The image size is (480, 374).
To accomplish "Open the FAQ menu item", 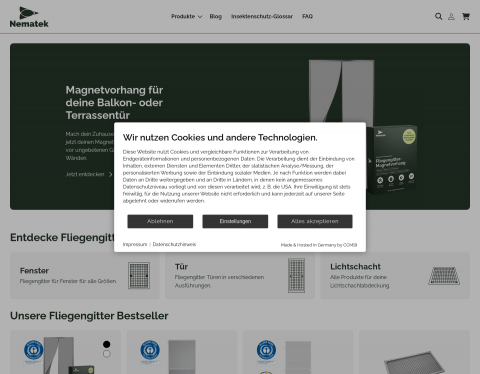I will click(x=307, y=16).
